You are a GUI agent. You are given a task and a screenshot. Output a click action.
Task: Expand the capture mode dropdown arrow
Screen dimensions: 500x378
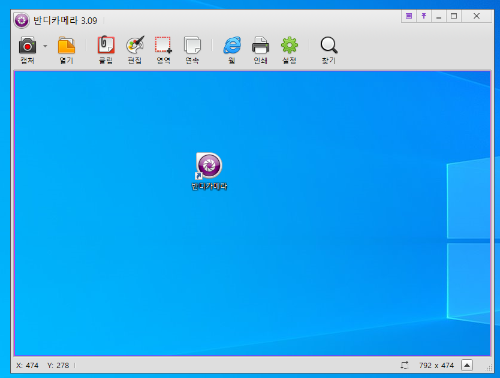tap(45, 46)
